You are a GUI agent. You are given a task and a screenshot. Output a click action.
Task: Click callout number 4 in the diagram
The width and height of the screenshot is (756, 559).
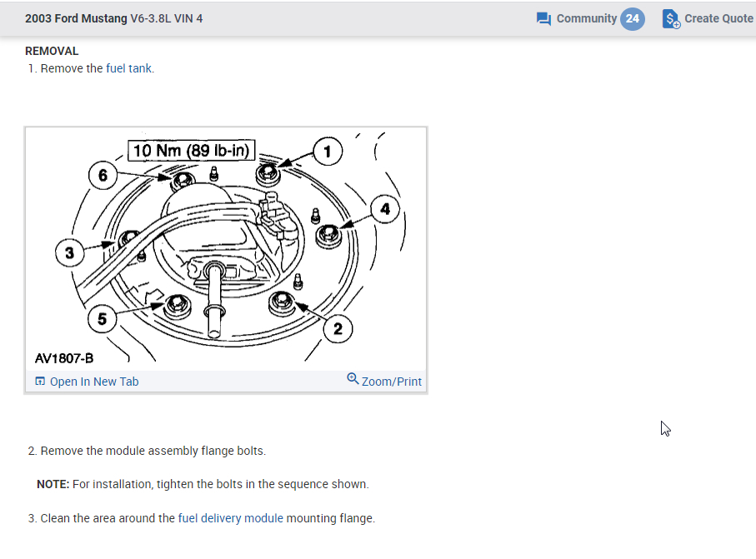384,209
